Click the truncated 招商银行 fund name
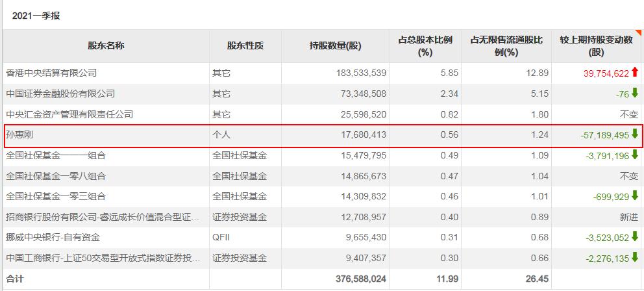Image resolution: width=644 pixels, height=291 pixels. click(104, 217)
